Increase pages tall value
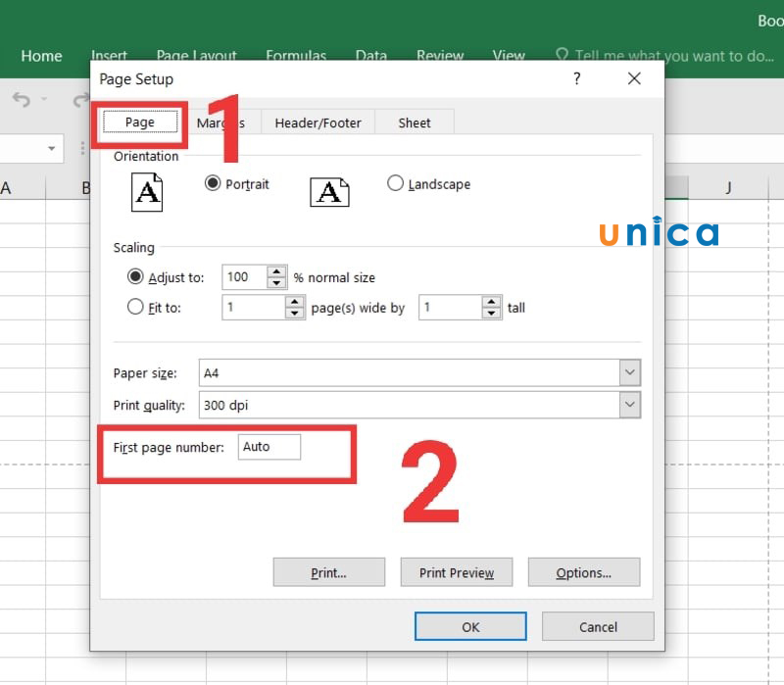Viewport: 784px width, 685px height. click(x=492, y=302)
